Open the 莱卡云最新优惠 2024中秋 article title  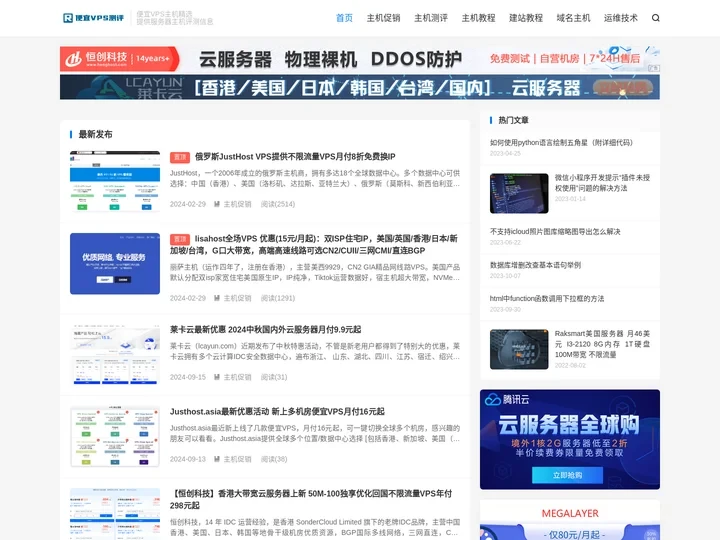(x=265, y=329)
